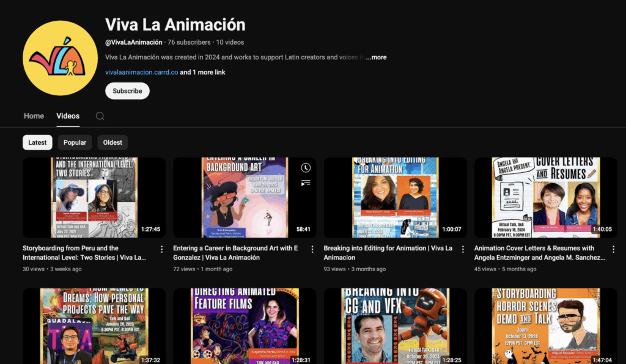Open Storyboarding Horror Scenes video thumbnail

(x=545, y=326)
